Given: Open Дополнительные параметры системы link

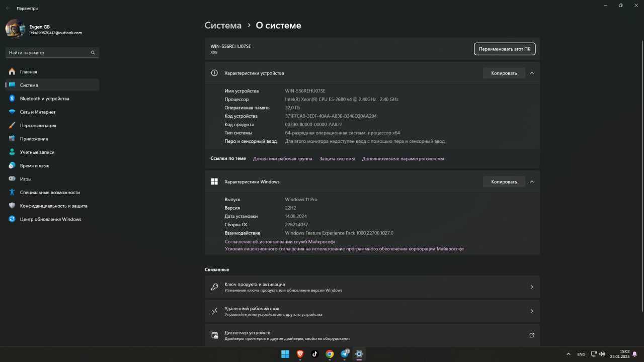Looking at the screenshot, I should click(x=403, y=158).
